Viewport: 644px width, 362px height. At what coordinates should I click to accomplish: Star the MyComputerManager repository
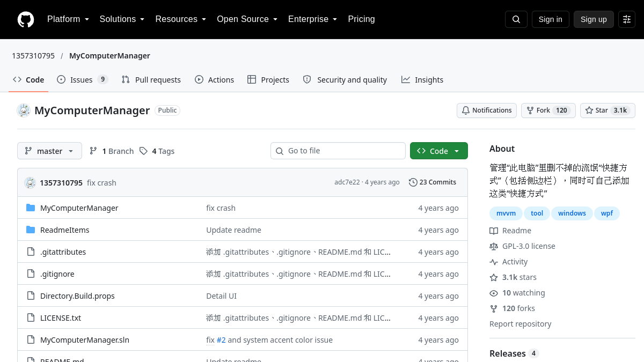click(608, 110)
